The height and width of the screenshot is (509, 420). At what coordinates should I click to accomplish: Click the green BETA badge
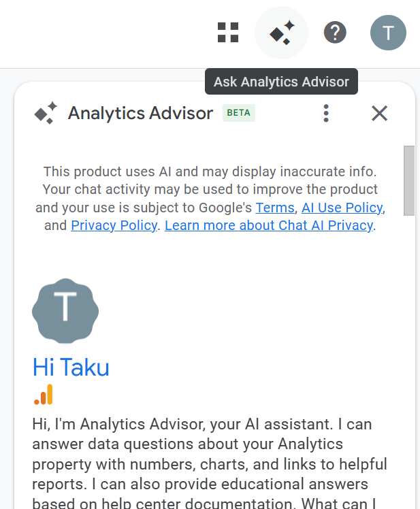pos(239,113)
